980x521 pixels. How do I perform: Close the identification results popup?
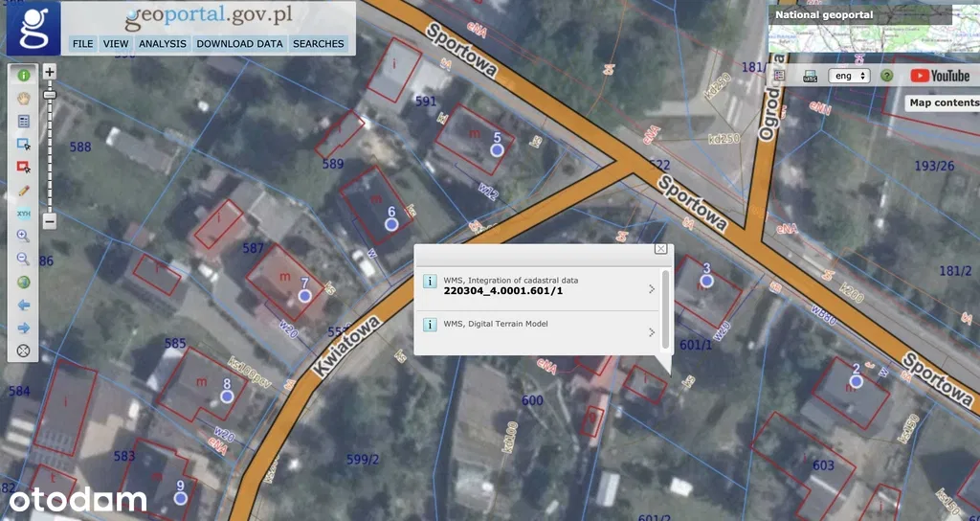point(660,249)
